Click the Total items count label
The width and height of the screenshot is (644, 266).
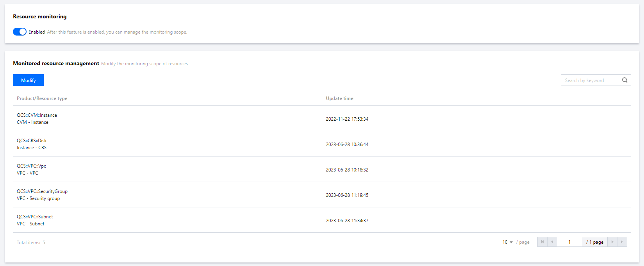click(31, 243)
